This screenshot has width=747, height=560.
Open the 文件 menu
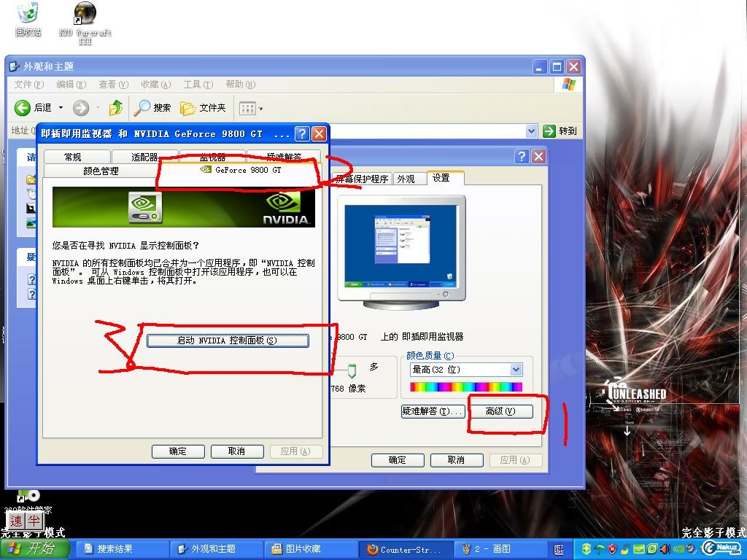tap(28, 85)
